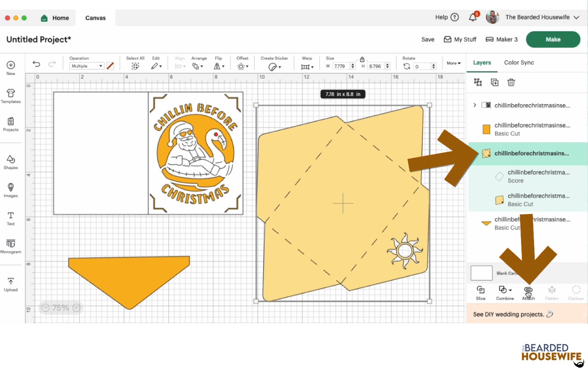588x374 pixels.
Task: Click the Untitled Project title
Action: (x=39, y=39)
